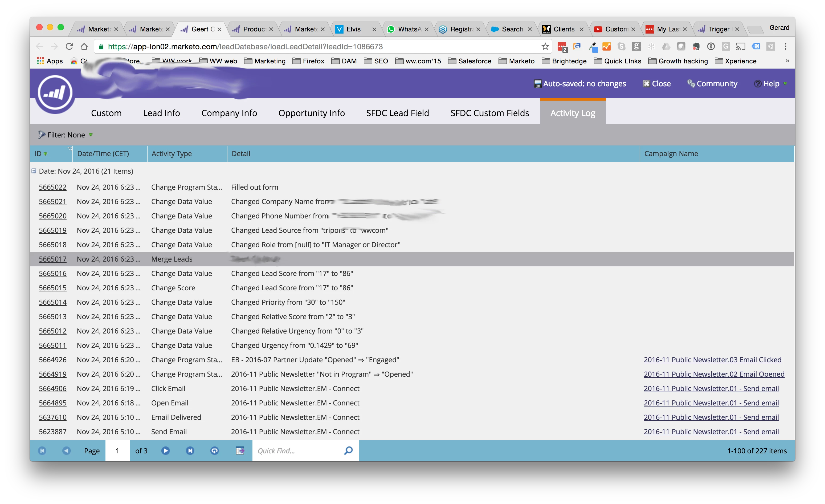
Task: Click the Marketo logo icon
Action: pos(55,92)
